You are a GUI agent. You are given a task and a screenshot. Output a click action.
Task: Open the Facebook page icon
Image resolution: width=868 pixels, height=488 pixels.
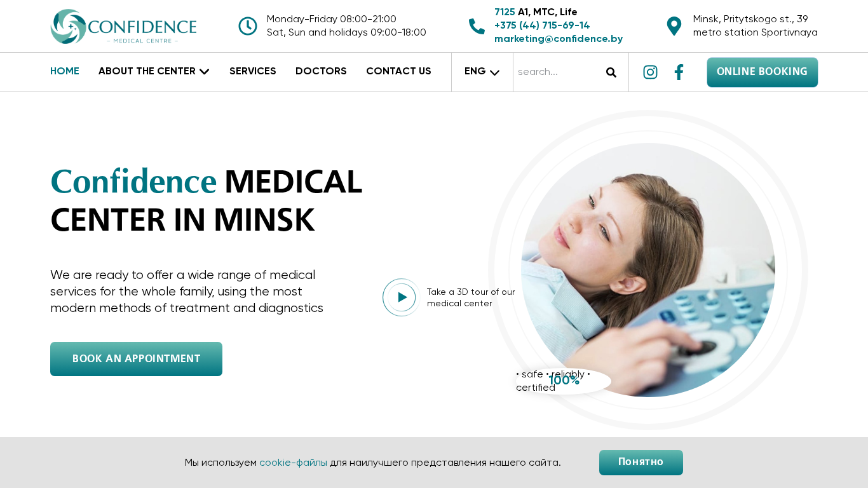679,72
